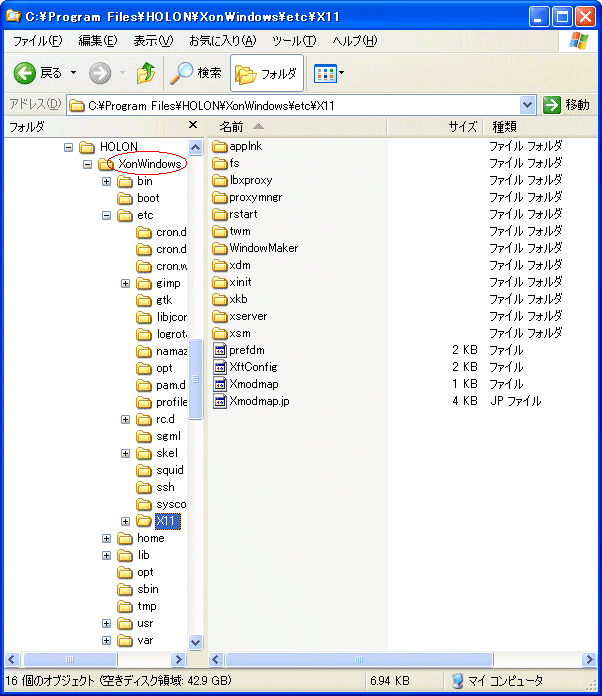Click the Forward arrow button
The height and width of the screenshot is (696, 602).
coord(100,73)
